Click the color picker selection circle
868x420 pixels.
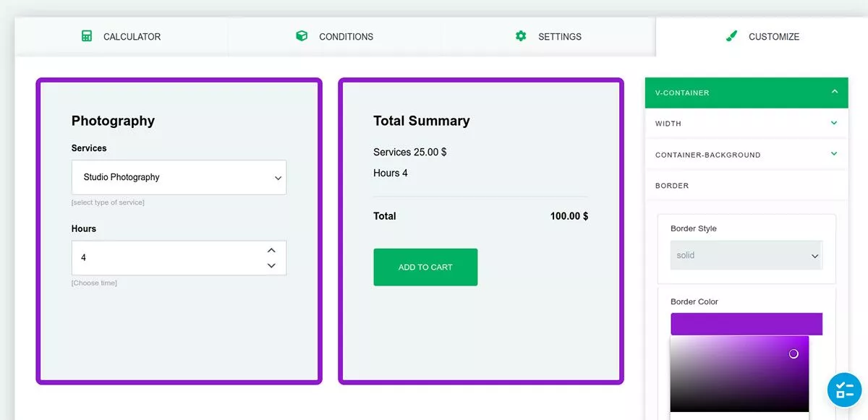(793, 353)
